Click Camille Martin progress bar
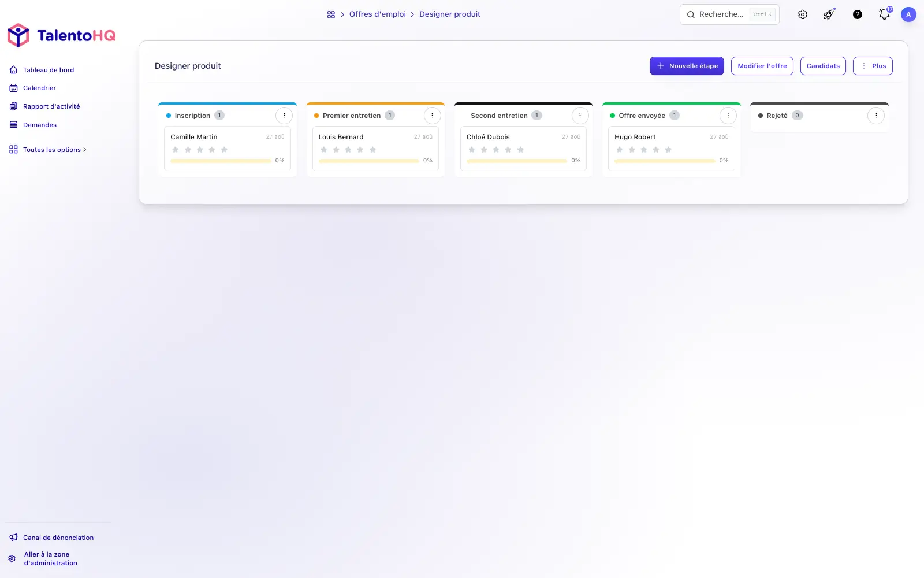924x578 pixels. [221, 161]
